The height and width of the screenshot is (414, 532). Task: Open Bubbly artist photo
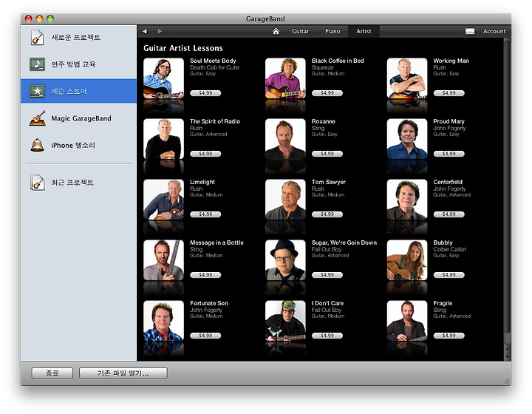pos(407,260)
